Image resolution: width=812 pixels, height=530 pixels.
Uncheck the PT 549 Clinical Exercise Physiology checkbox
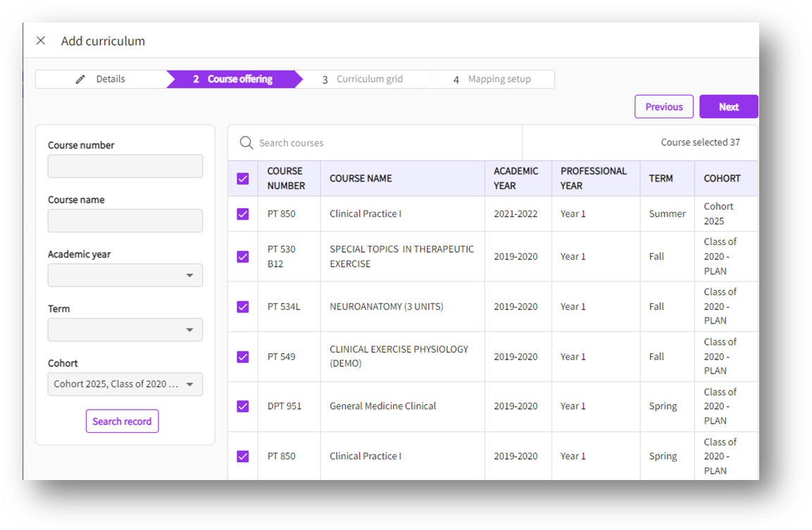click(243, 357)
